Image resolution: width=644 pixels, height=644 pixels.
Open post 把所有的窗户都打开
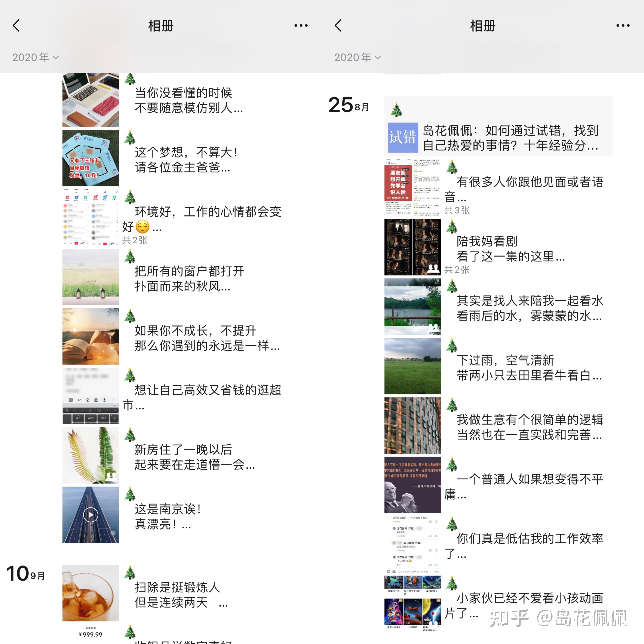pos(189,279)
